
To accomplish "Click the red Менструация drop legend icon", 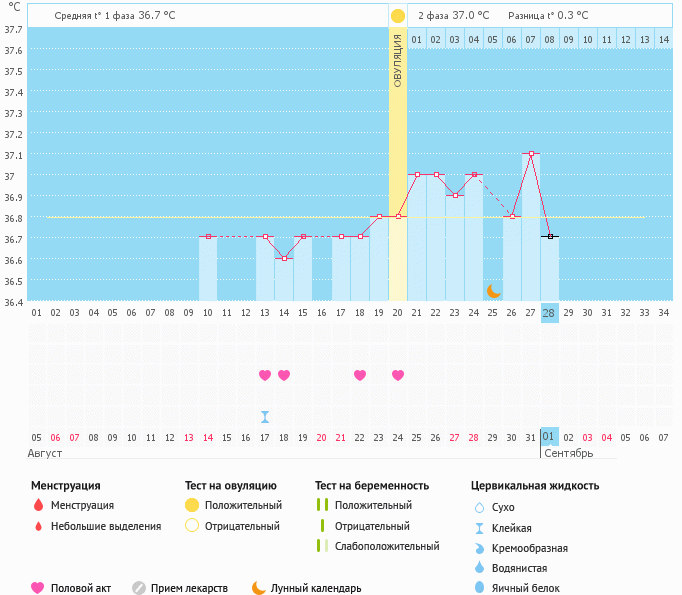I will click(x=38, y=506).
